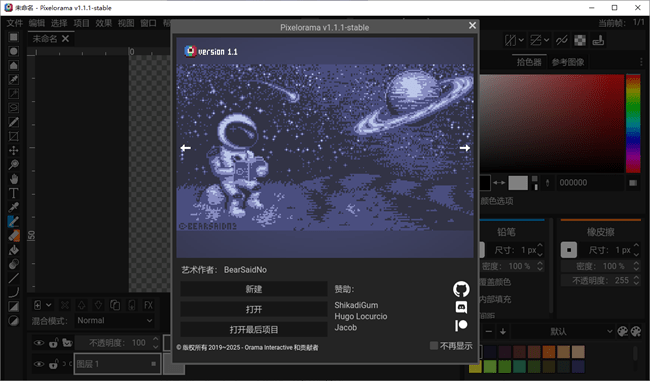
Task: Expand the add layer dropdown arrow
Action: (x=49, y=306)
